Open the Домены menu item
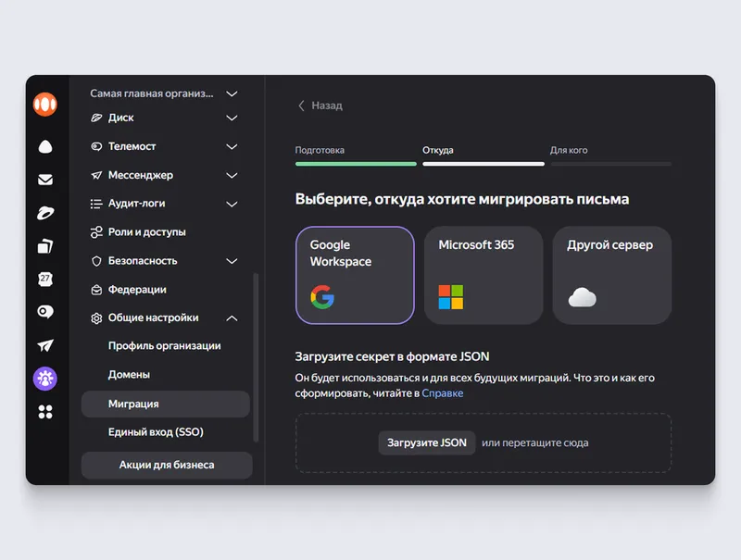 [129, 375]
